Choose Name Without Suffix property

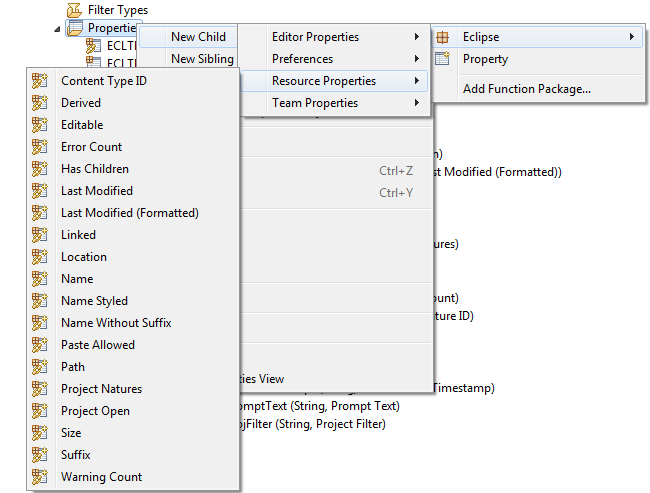pos(116,323)
